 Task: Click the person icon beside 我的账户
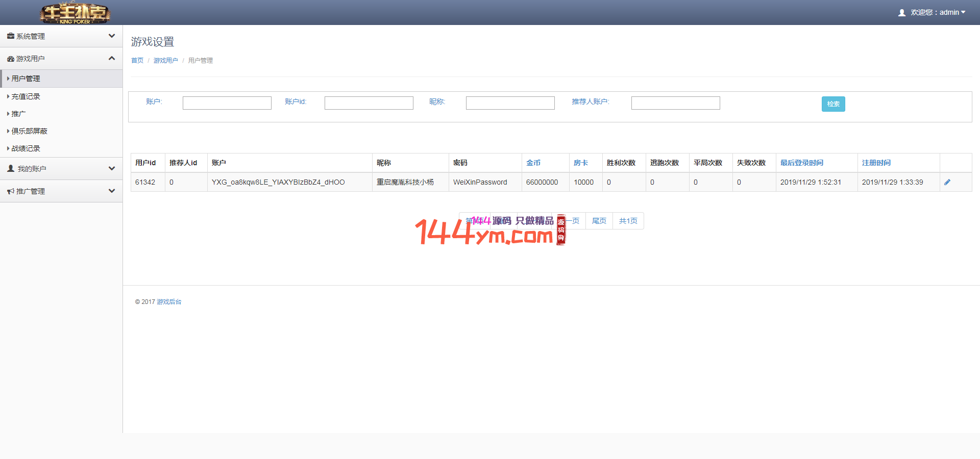click(11, 168)
